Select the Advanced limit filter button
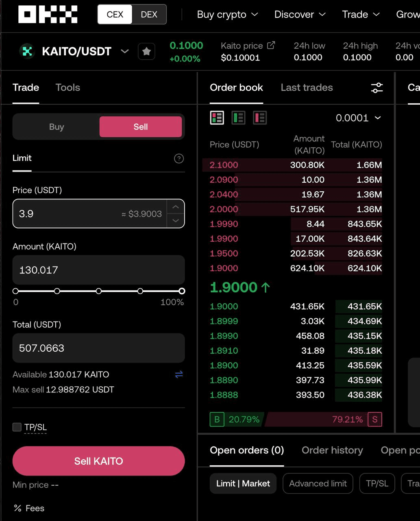 coord(318,483)
